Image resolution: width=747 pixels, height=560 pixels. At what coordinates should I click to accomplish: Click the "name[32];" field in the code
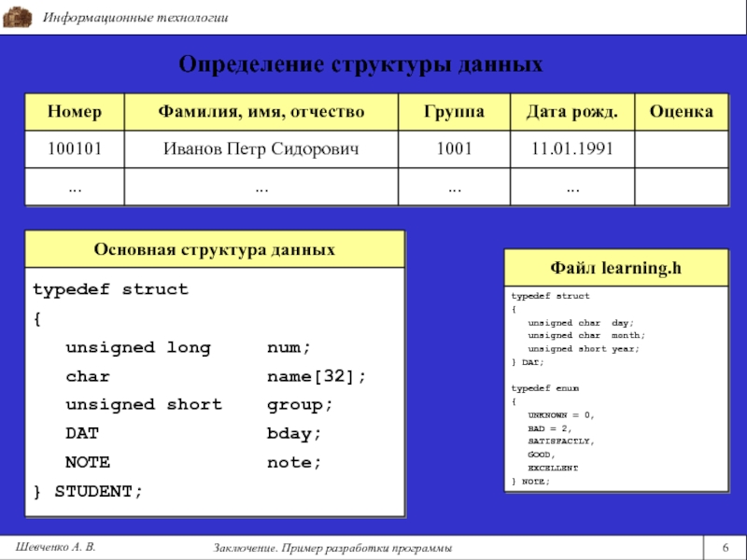pyautogui.click(x=317, y=376)
